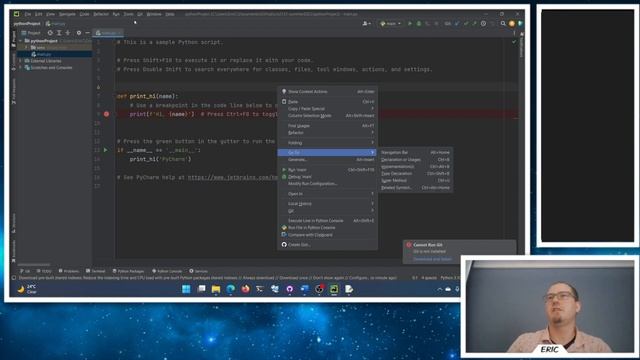
Task: Click the collapse all icon in Project panel
Action: point(68,33)
